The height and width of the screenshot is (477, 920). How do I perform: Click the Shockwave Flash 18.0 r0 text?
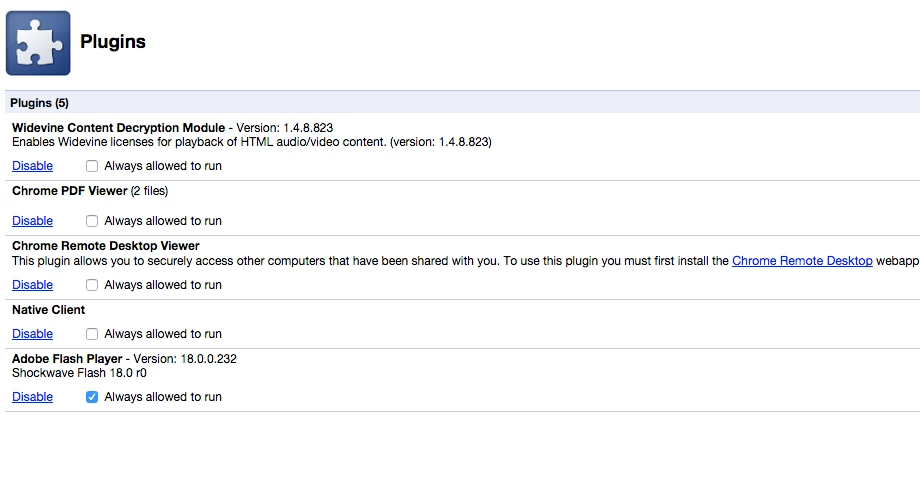[x=79, y=373]
